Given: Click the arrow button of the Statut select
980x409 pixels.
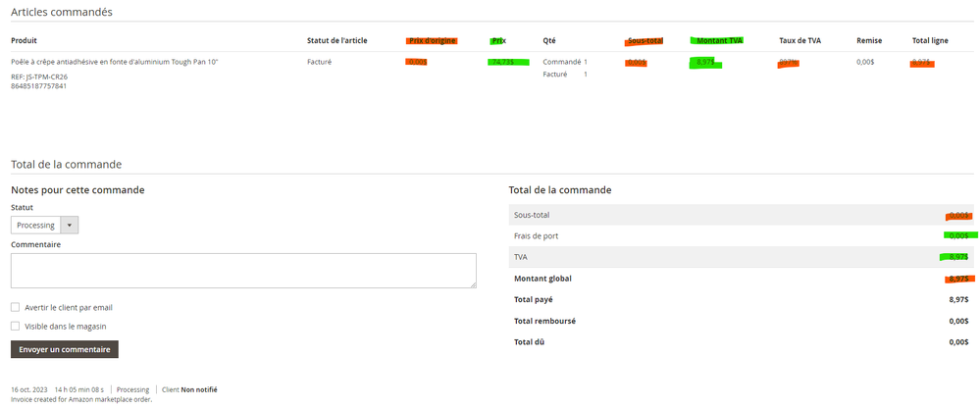Looking at the screenshot, I should 69,226.
